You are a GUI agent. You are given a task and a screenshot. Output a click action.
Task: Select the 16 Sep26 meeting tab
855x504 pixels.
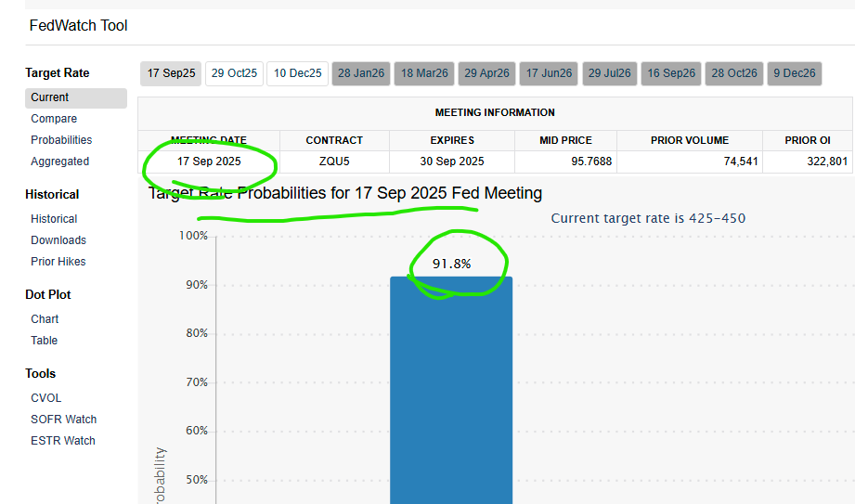[x=671, y=73]
